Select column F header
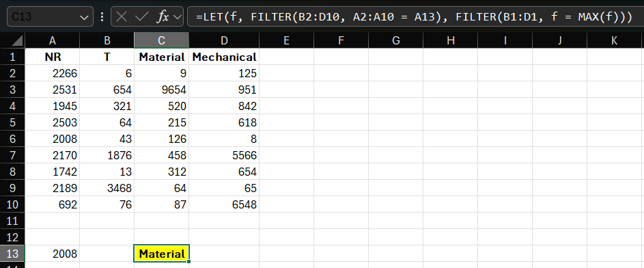 (x=341, y=40)
